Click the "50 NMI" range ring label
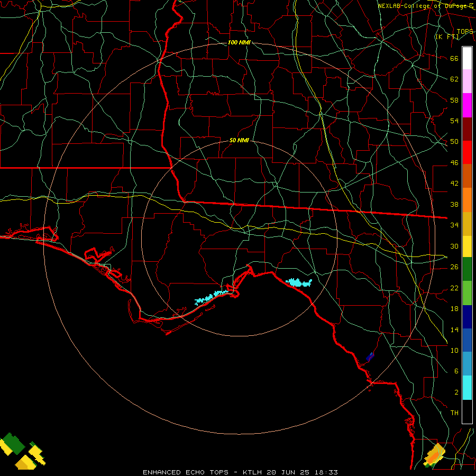This screenshot has width=476, height=476. pos(239,140)
